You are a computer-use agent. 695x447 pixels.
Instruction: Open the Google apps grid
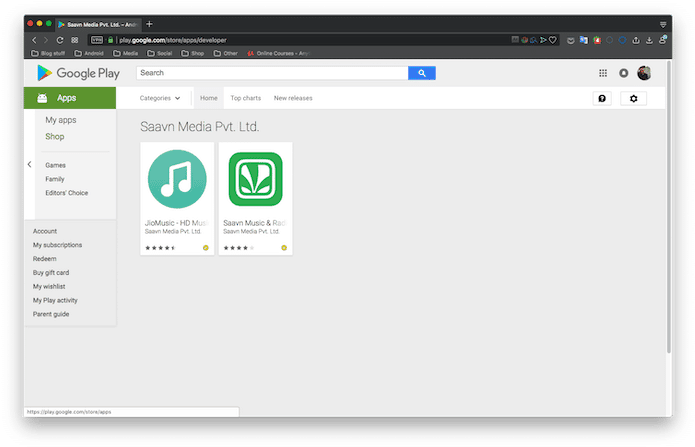click(x=603, y=73)
